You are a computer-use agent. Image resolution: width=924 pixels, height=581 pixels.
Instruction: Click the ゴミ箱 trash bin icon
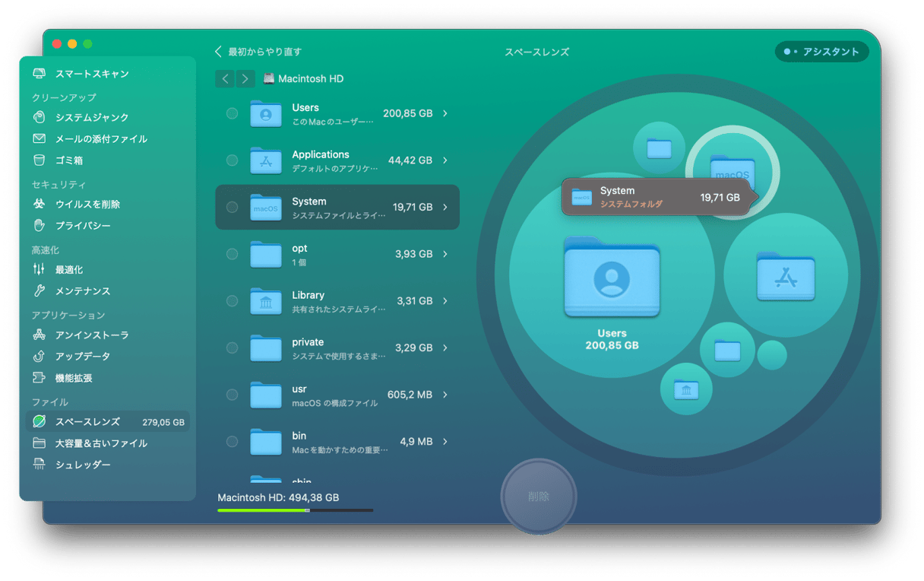(x=39, y=160)
